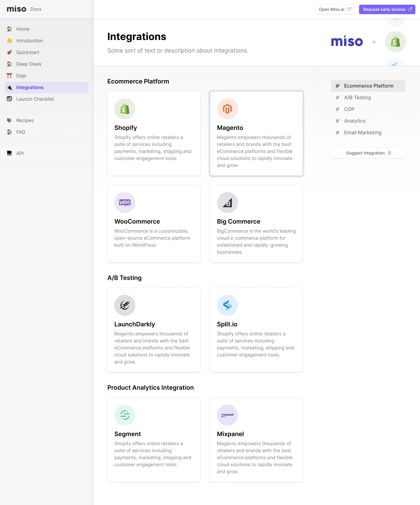
Task: Open the Home page in sidebar
Action: [47, 29]
